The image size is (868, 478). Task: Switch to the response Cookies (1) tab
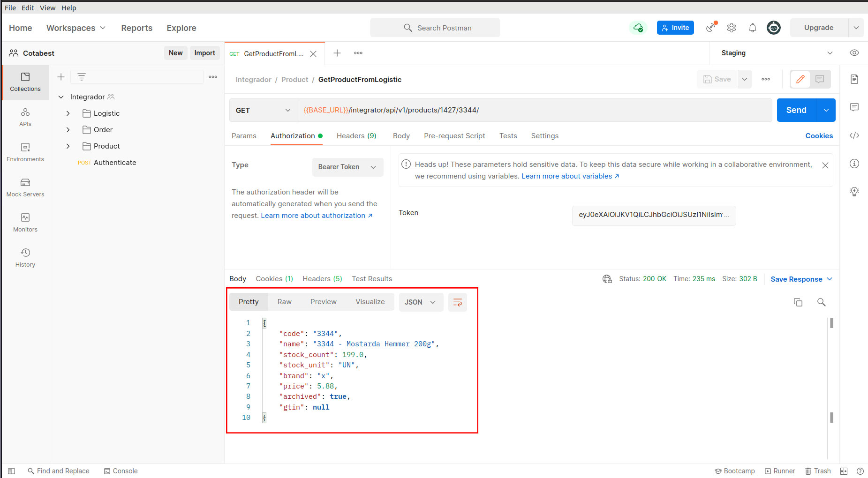(274, 279)
